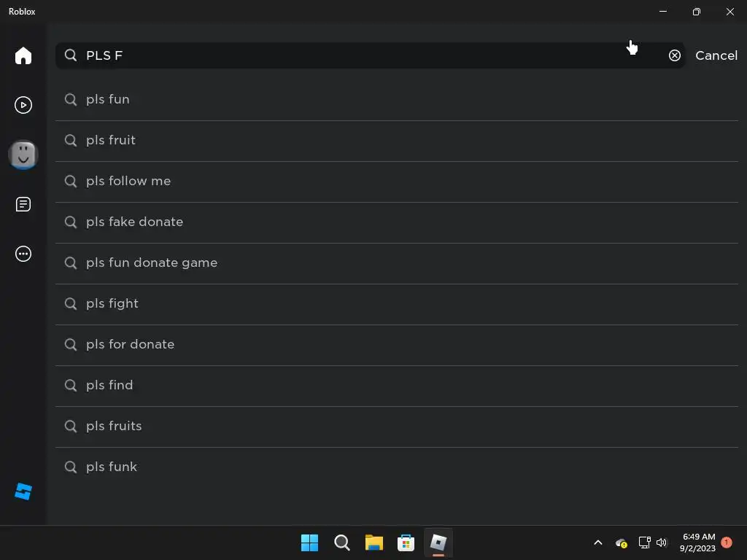
Task: Open network status tray icon
Action: click(644, 542)
